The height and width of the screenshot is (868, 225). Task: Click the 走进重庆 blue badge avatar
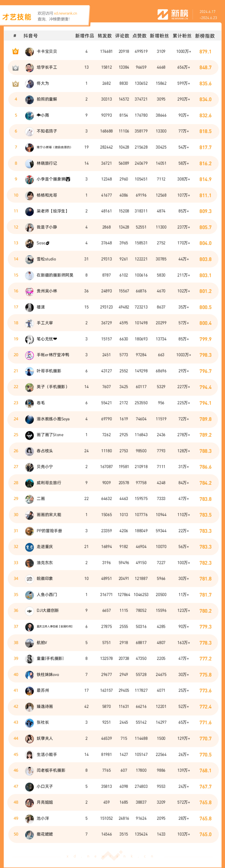coord(30,547)
